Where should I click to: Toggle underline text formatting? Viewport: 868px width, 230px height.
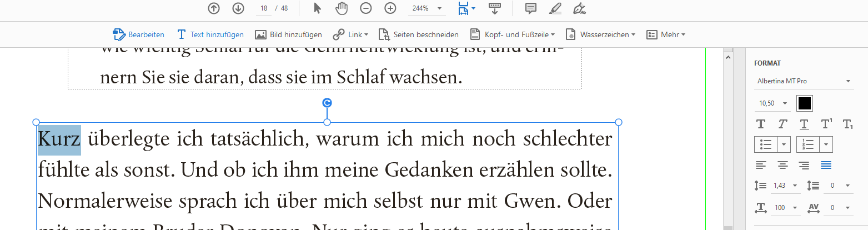click(804, 124)
